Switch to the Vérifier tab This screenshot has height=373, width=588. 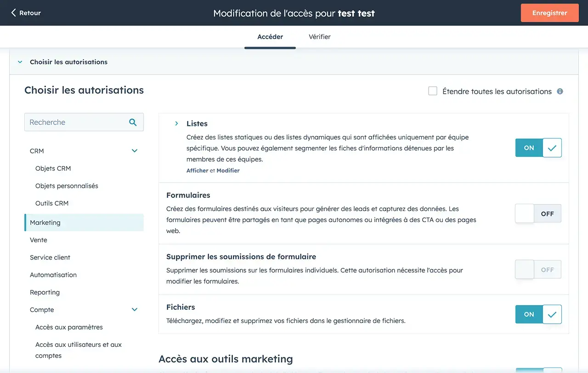click(319, 37)
